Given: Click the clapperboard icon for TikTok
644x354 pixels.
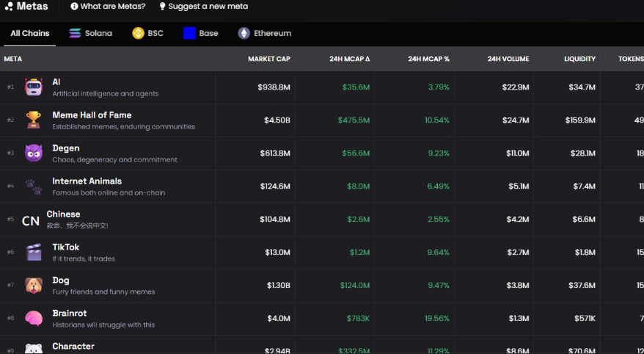Looking at the screenshot, I should 33,252.
